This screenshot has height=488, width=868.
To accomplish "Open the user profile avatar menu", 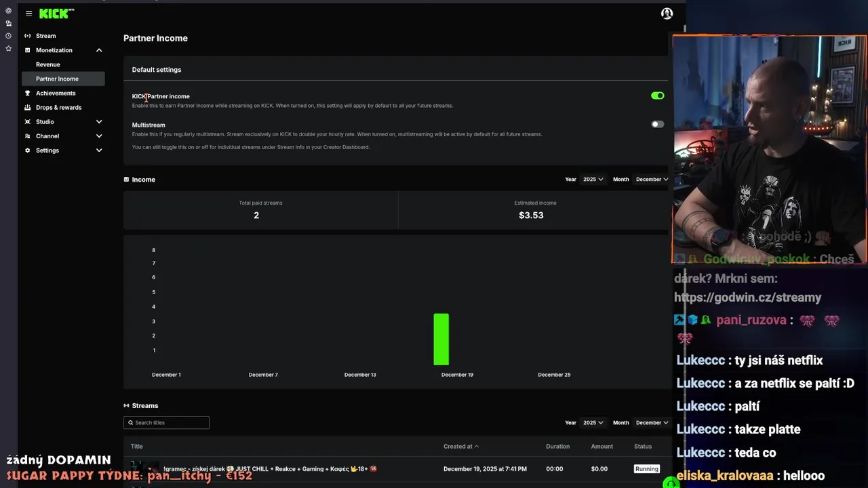I will point(667,14).
